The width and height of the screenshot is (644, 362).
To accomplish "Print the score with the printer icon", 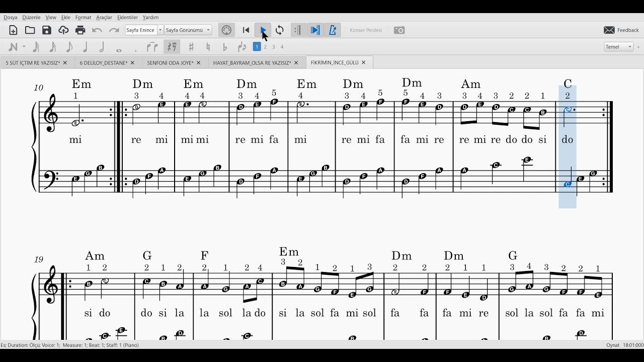I will [x=80, y=30].
